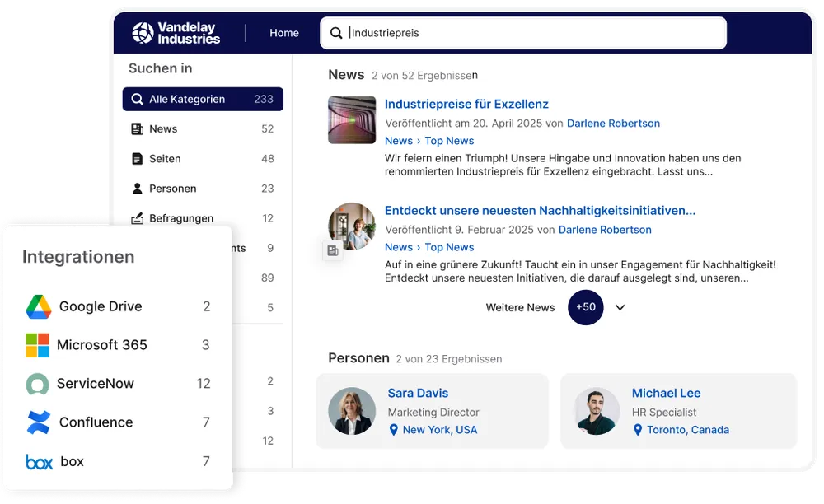Click the sidebar count 89
Screen dimensions: 824x504
[268, 278]
